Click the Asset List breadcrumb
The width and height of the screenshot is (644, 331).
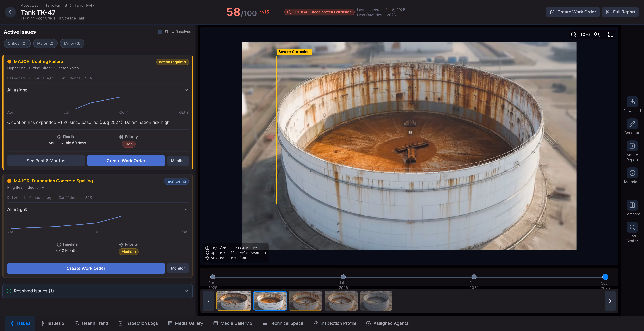coord(29,5)
